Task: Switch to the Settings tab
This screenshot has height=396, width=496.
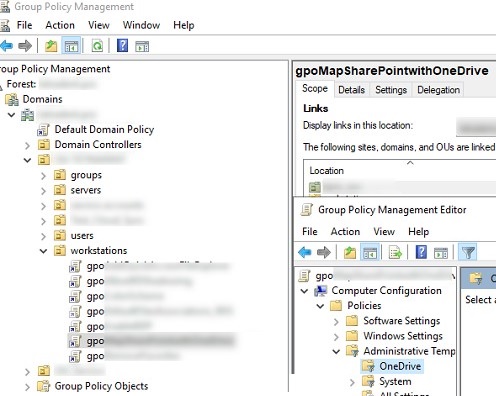Action: point(391,90)
